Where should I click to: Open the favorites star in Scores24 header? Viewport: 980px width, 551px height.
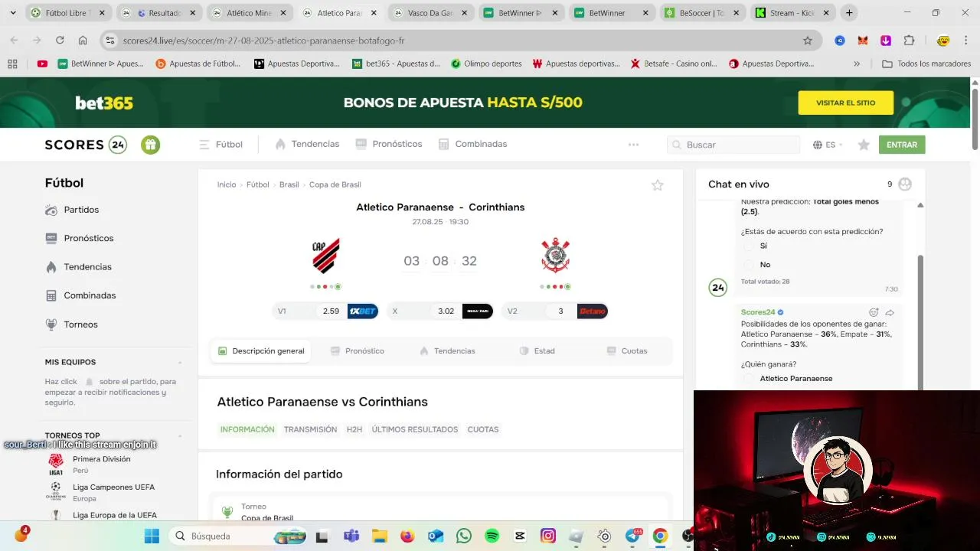pos(864,145)
